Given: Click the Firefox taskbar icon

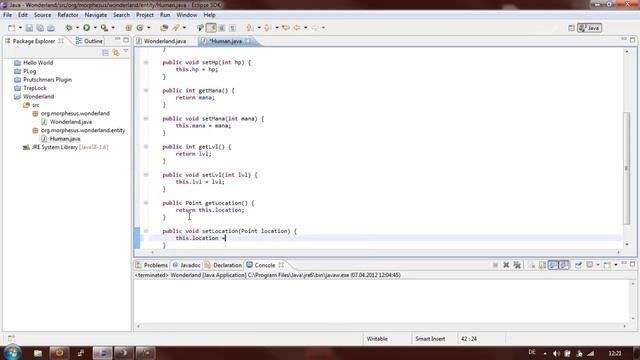Looking at the screenshot, I should click(x=59, y=353).
